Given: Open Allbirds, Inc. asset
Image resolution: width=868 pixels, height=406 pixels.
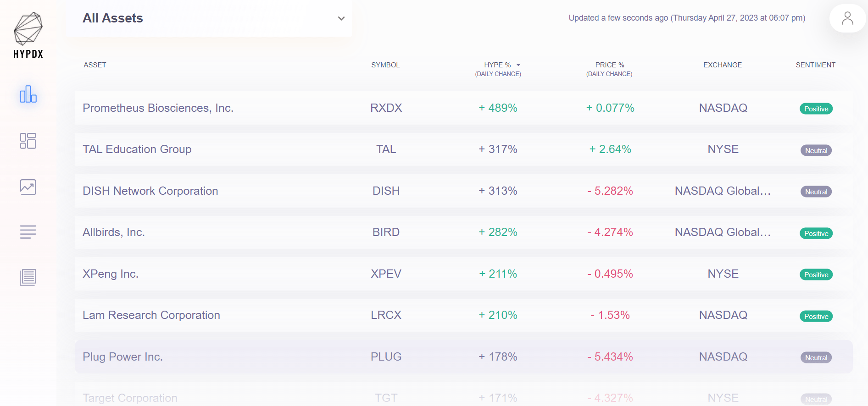Looking at the screenshot, I should coord(113,232).
